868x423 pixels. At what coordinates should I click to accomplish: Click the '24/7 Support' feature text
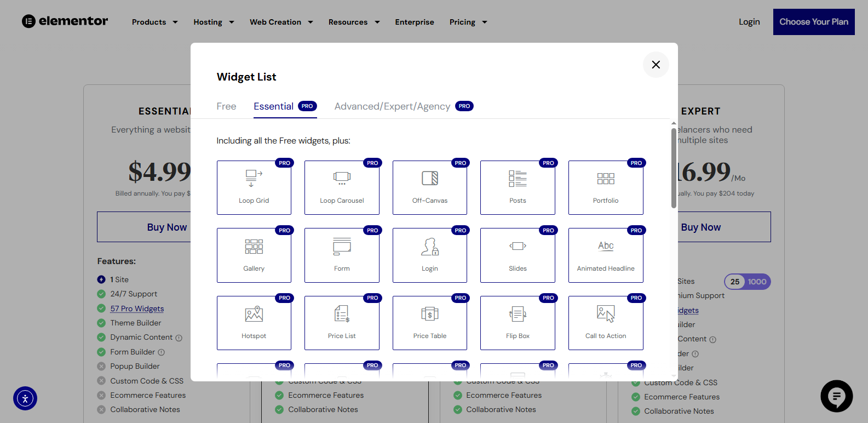(x=134, y=294)
